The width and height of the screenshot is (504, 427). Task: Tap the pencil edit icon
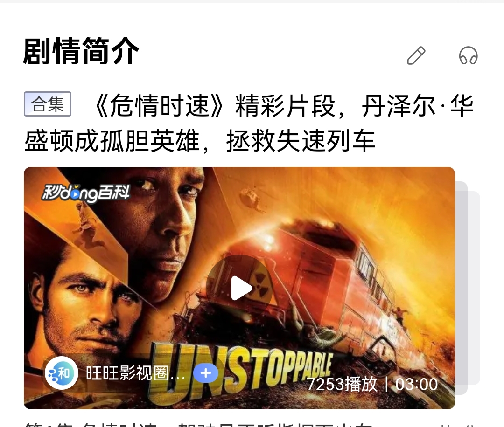click(416, 55)
